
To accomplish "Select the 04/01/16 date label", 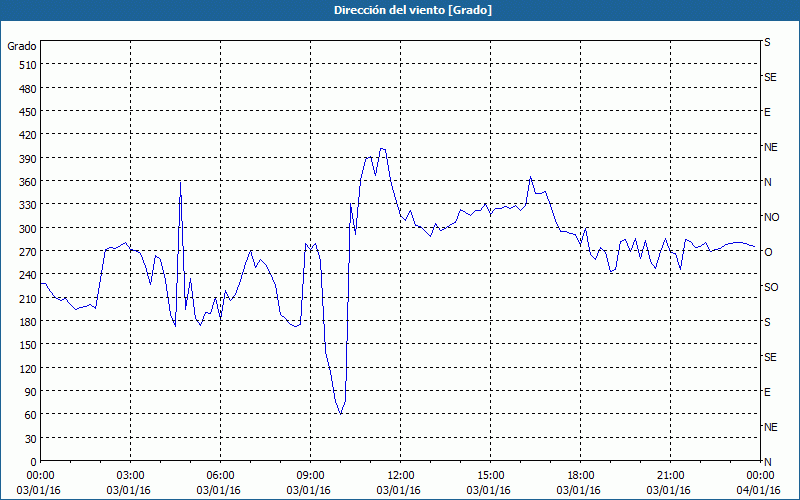I will 759,490.
